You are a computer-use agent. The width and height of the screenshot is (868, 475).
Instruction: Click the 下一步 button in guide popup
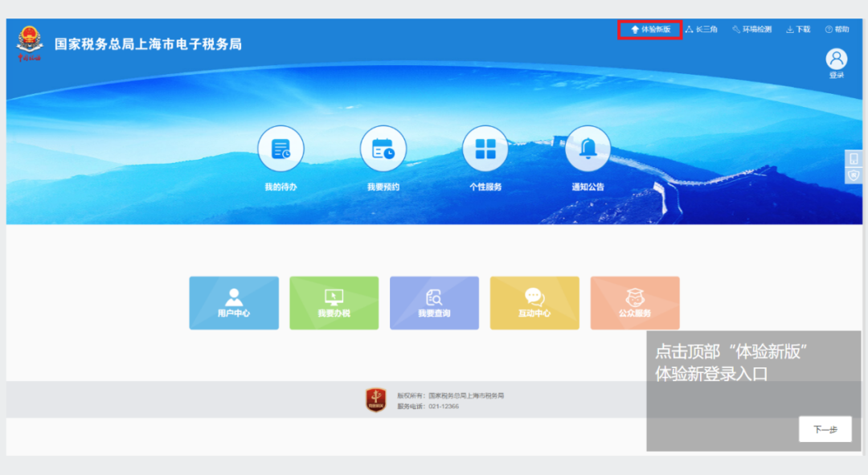(x=825, y=429)
